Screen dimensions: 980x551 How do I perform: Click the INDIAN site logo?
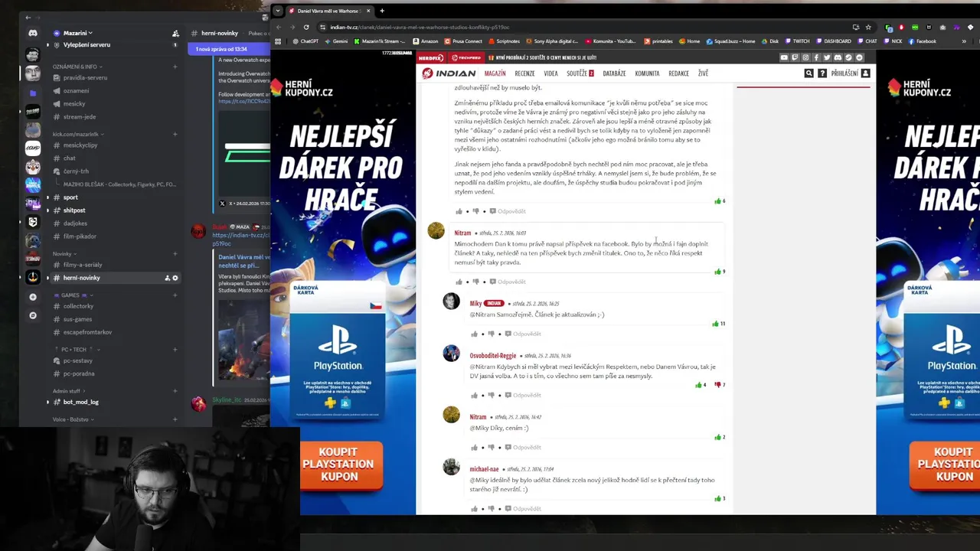point(449,73)
